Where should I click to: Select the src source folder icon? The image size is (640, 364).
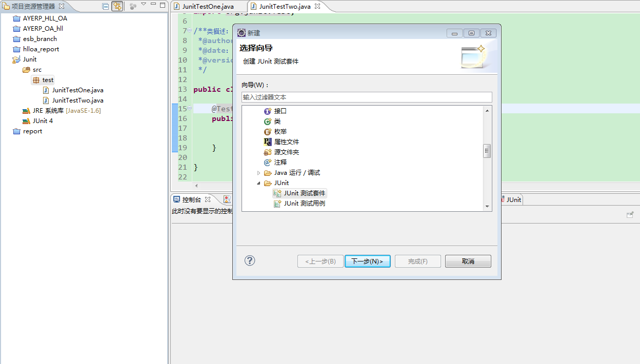(x=26, y=69)
